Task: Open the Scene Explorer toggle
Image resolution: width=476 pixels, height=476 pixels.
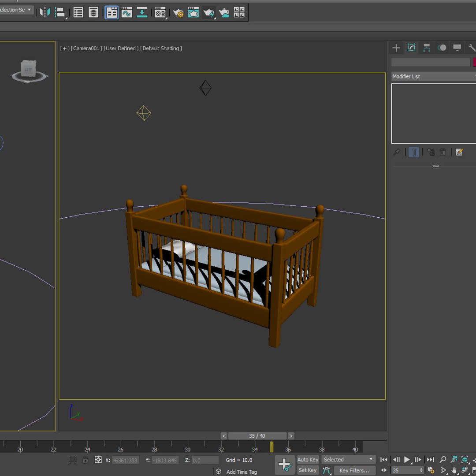Action: point(78,12)
